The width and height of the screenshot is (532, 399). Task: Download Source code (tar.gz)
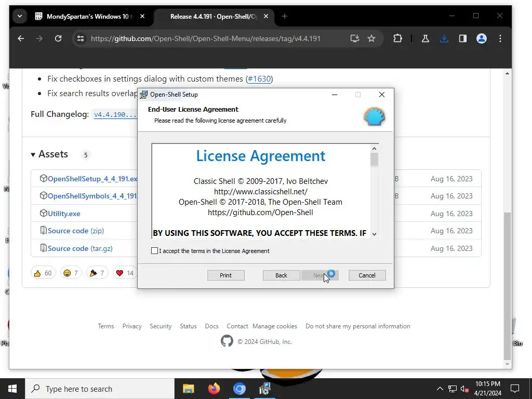pos(80,248)
